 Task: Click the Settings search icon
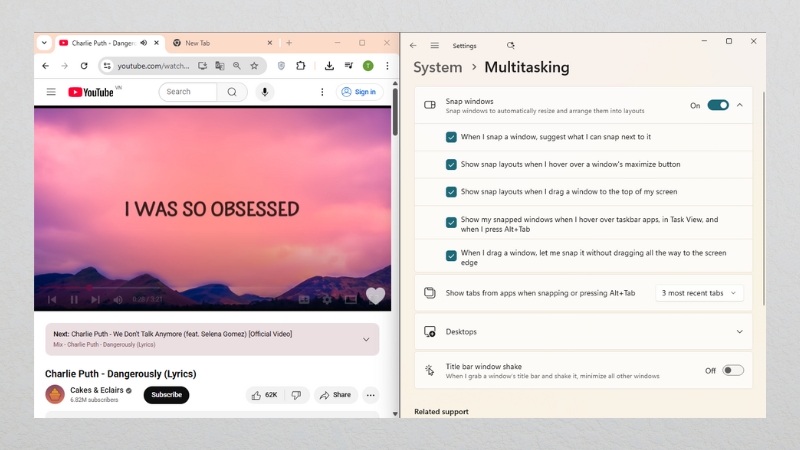pos(510,45)
